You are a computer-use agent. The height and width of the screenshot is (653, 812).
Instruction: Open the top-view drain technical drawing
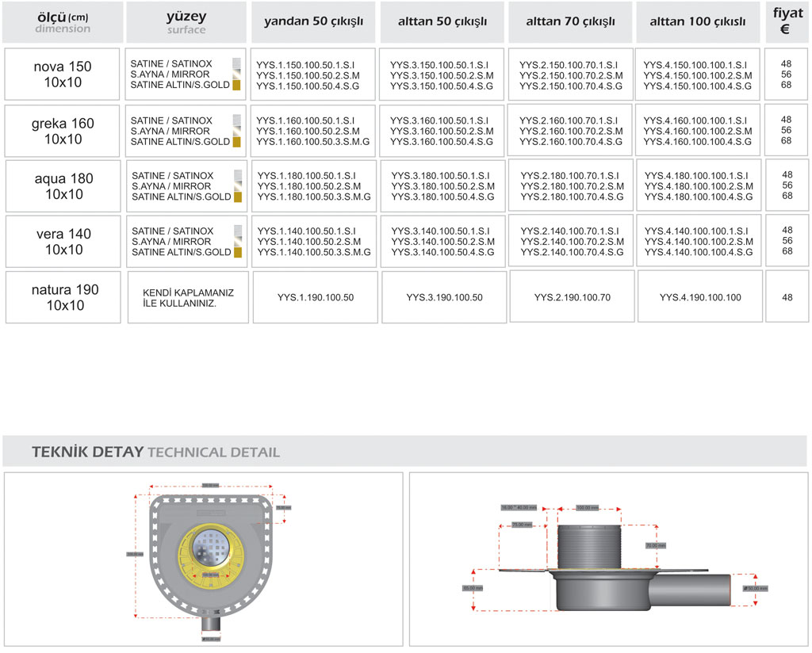[x=204, y=559]
